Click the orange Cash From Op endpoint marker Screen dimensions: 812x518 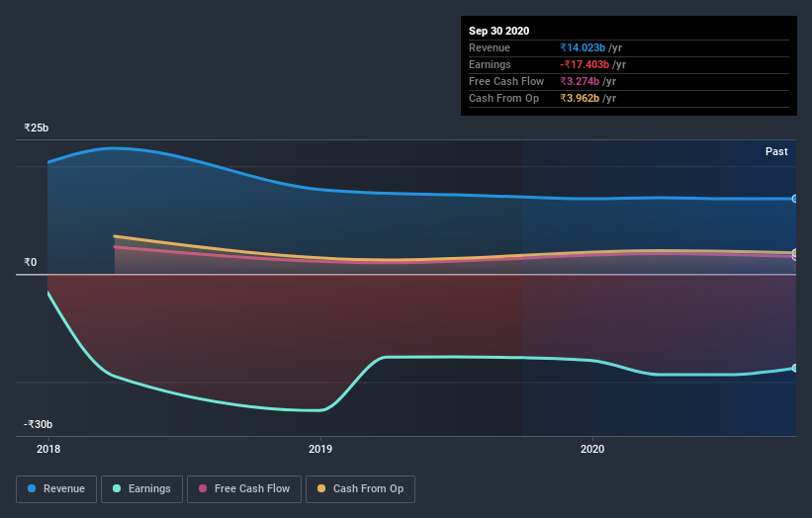(794, 253)
